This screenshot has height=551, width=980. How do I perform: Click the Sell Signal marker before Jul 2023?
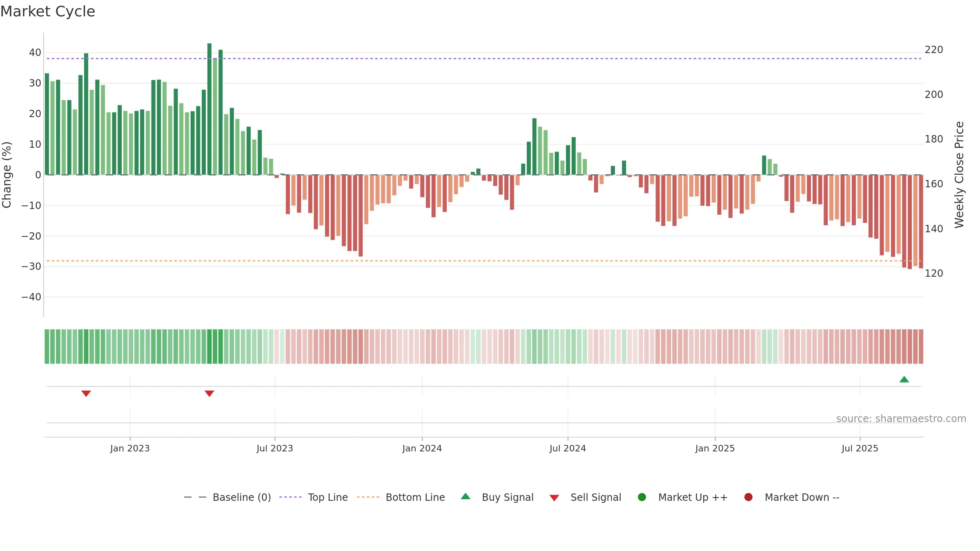(x=209, y=393)
